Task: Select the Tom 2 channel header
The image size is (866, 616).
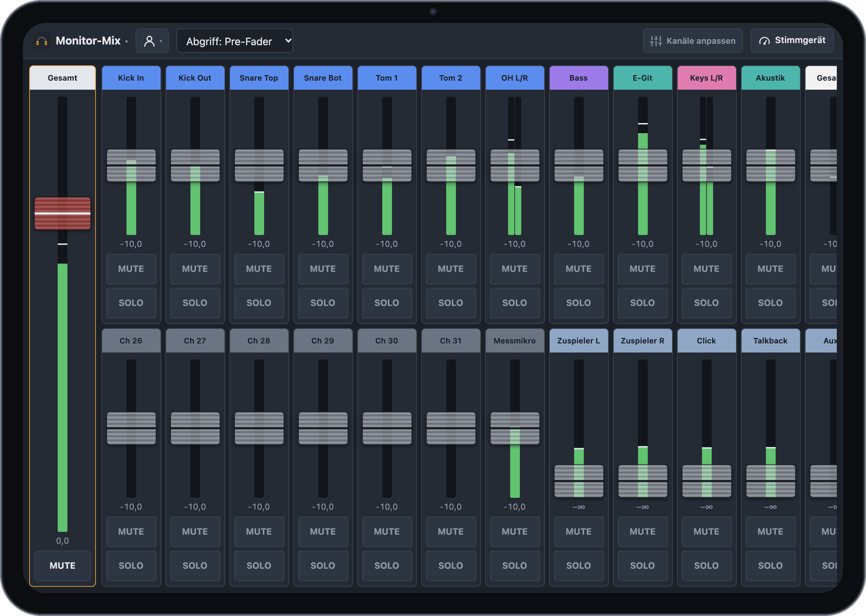Action: (451, 78)
